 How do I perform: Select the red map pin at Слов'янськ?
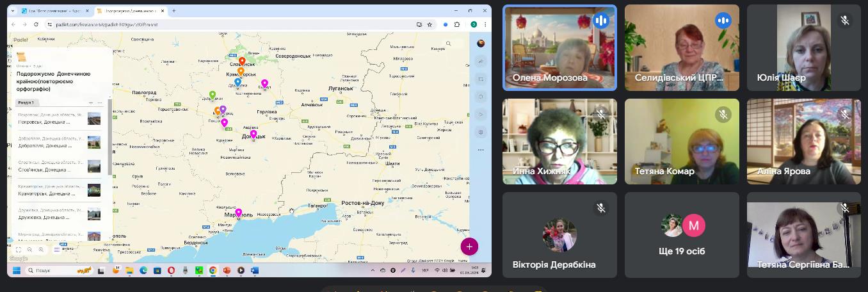tap(242, 61)
